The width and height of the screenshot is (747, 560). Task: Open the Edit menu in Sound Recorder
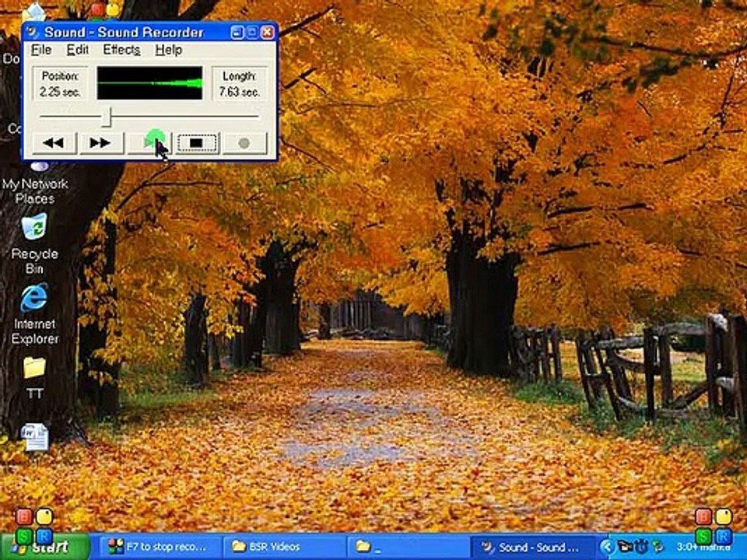point(77,50)
